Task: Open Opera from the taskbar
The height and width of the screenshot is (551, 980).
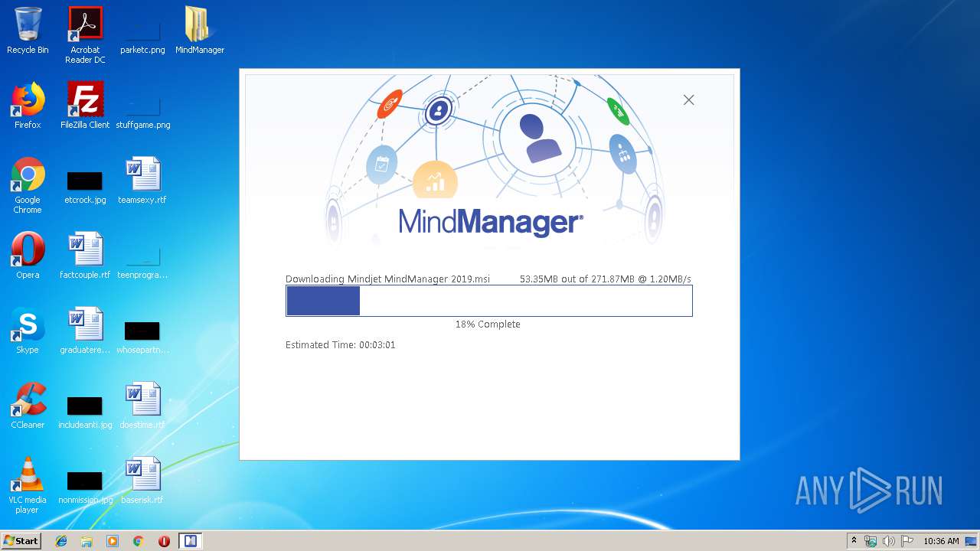Action: point(164,541)
